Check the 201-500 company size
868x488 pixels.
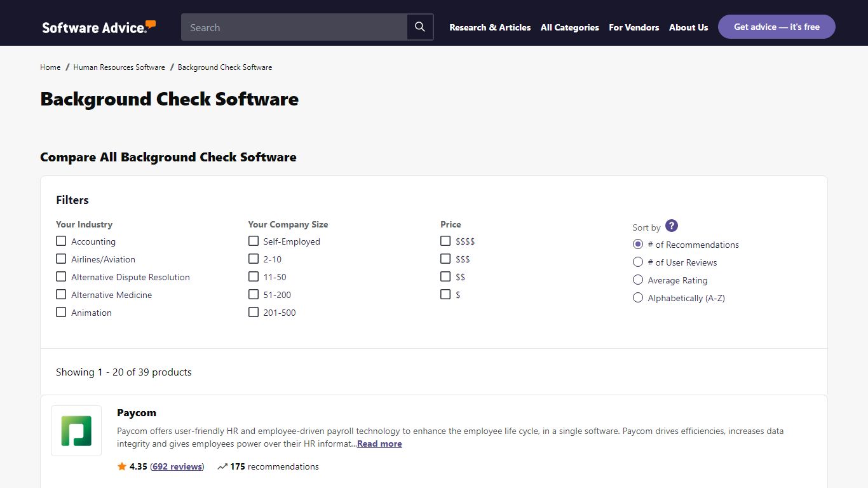point(254,312)
